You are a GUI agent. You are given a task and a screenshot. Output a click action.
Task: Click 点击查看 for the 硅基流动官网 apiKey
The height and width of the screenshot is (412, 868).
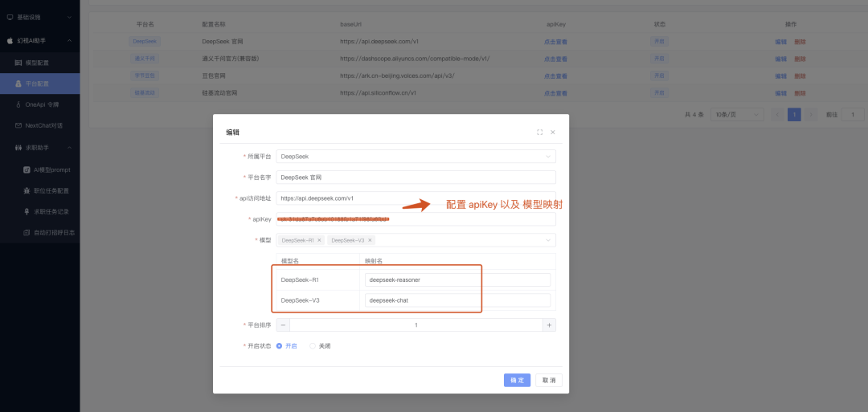point(555,93)
